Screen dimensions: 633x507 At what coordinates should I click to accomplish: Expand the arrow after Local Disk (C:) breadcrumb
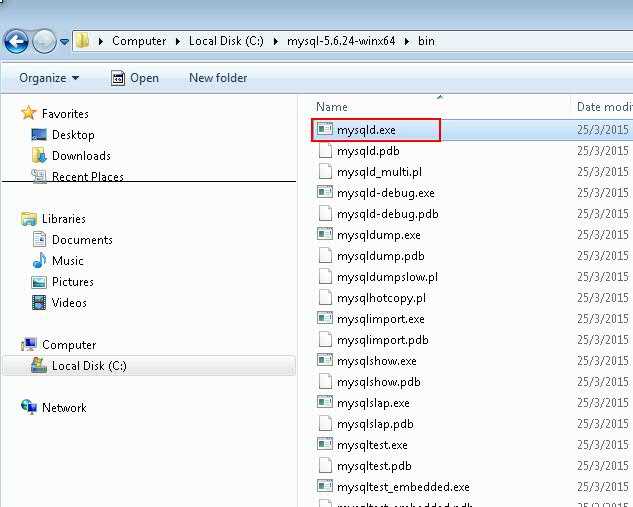(276, 41)
